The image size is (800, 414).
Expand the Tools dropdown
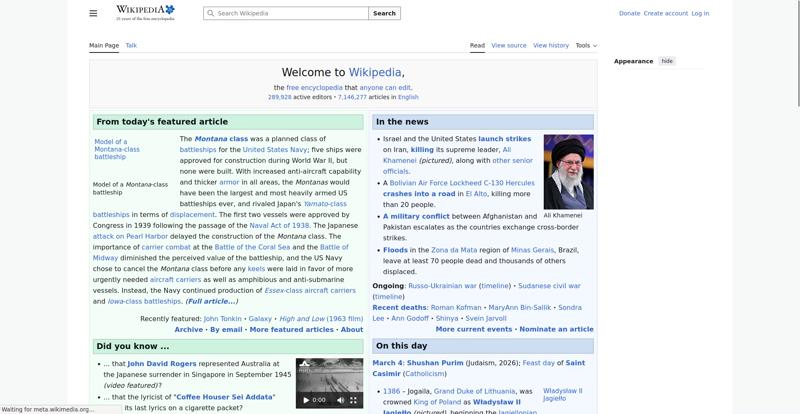[x=586, y=45]
